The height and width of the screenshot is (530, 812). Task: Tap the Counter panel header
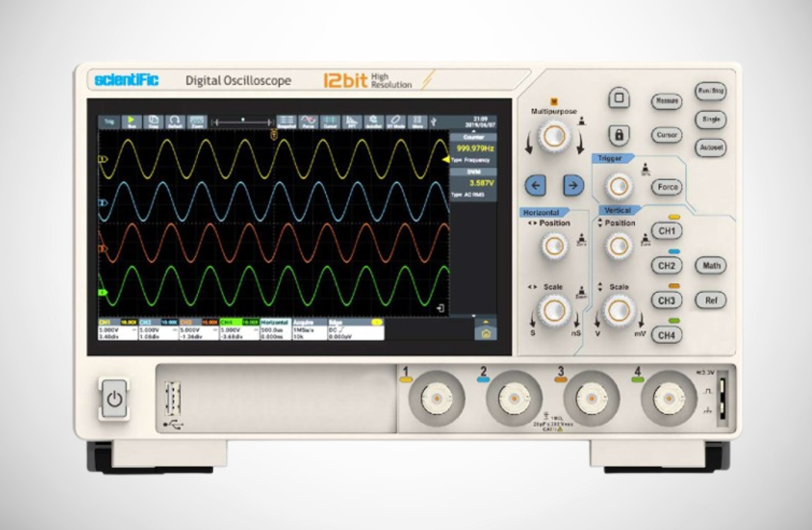point(473,137)
